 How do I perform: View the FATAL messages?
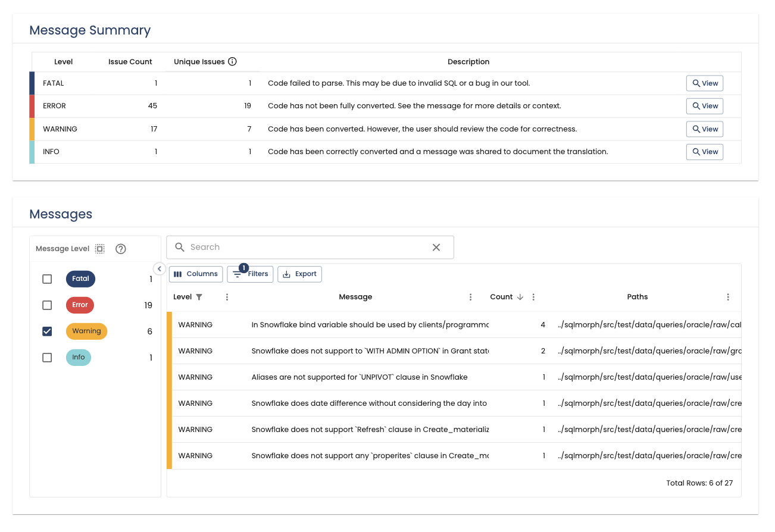pos(705,83)
